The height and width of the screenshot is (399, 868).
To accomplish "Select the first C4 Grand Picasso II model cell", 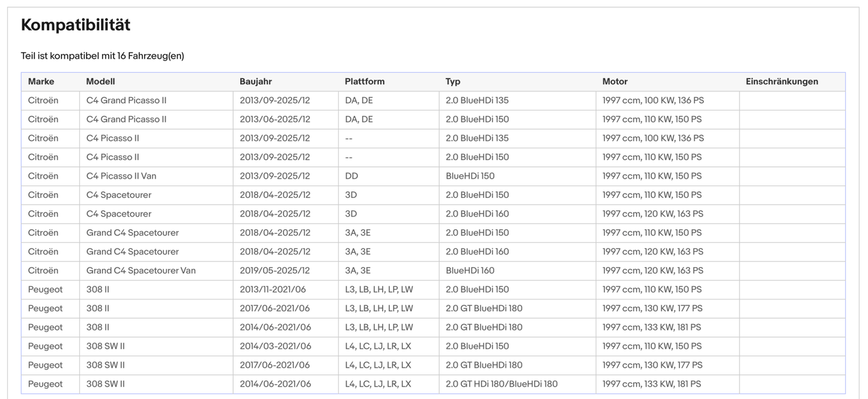I will click(x=126, y=100).
